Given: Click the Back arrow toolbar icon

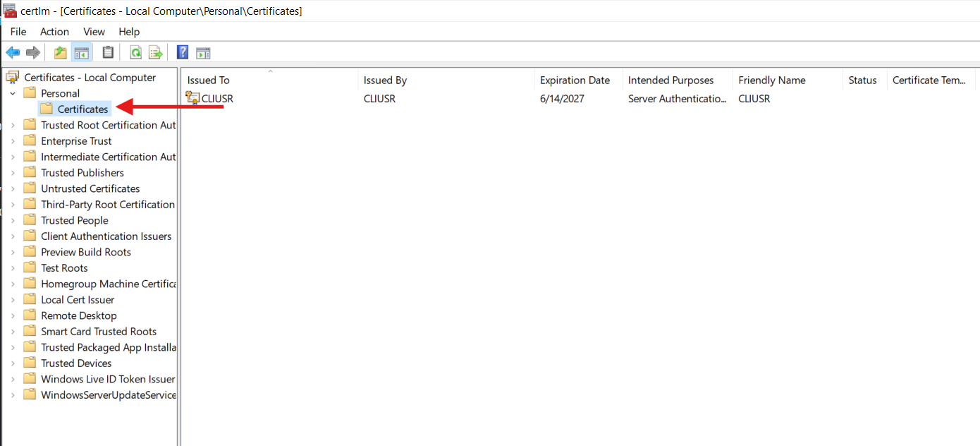Looking at the screenshot, I should pyautogui.click(x=13, y=52).
